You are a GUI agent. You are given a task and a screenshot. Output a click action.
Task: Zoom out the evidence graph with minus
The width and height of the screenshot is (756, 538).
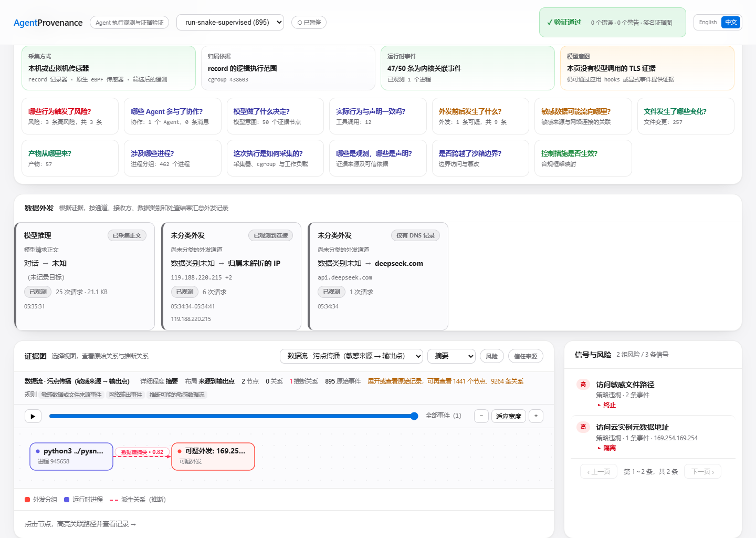click(x=481, y=416)
